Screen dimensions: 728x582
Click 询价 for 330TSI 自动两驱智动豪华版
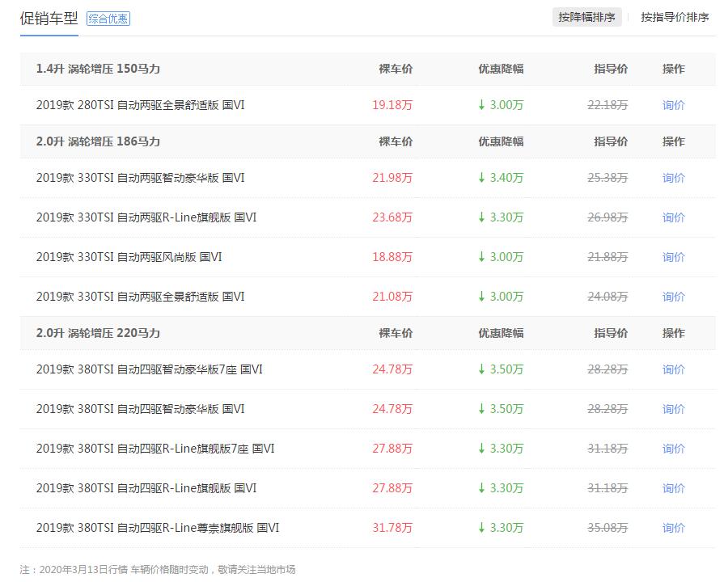[673, 178]
